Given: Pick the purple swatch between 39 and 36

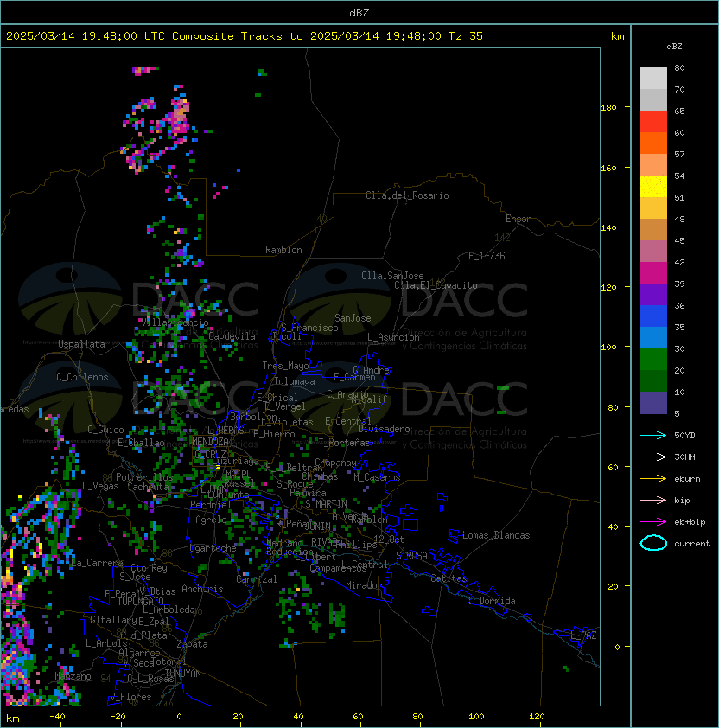Looking at the screenshot, I should [653, 294].
